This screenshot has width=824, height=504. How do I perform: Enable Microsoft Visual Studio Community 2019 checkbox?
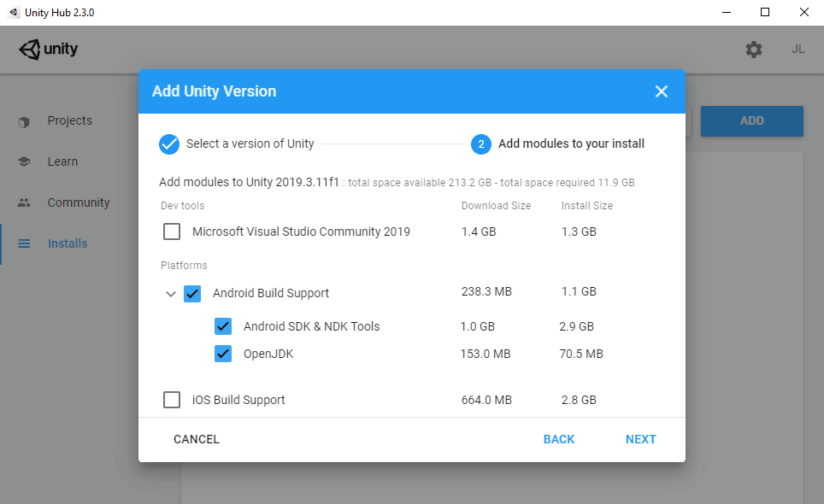click(172, 231)
